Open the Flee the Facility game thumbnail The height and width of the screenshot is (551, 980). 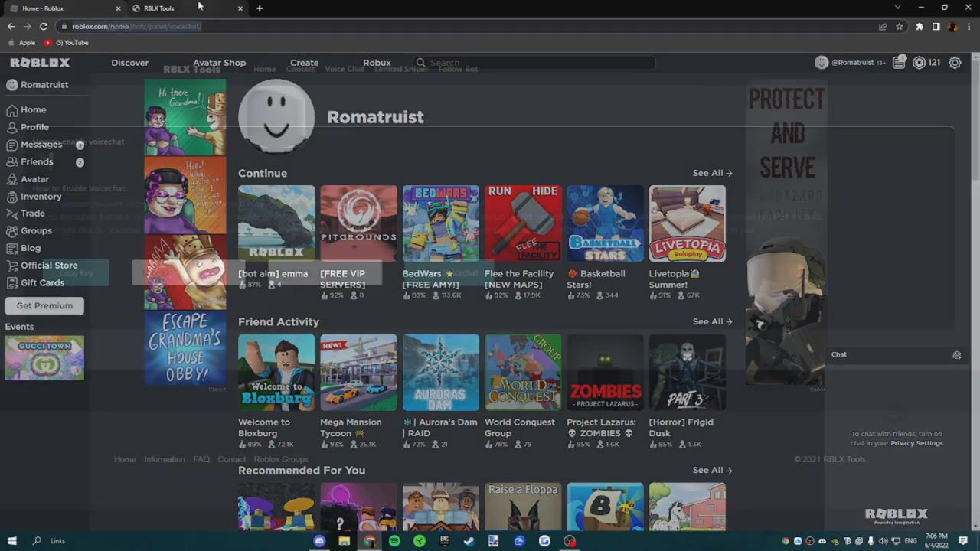tap(523, 223)
